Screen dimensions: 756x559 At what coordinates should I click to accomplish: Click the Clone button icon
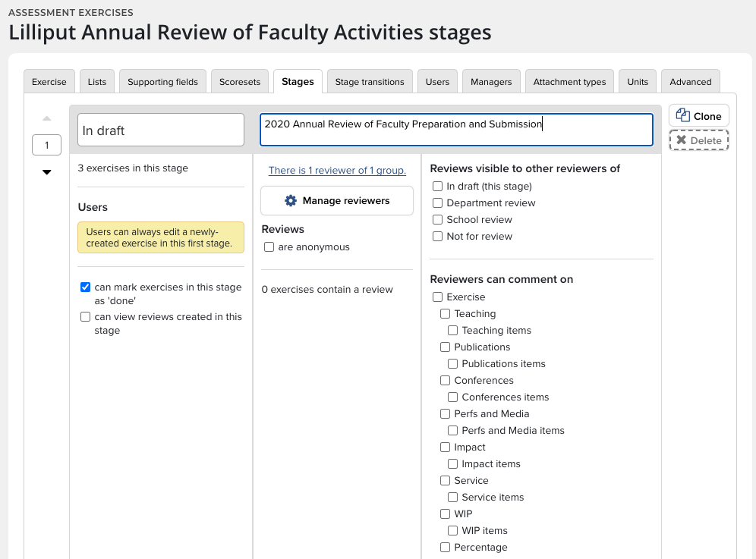click(x=683, y=116)
